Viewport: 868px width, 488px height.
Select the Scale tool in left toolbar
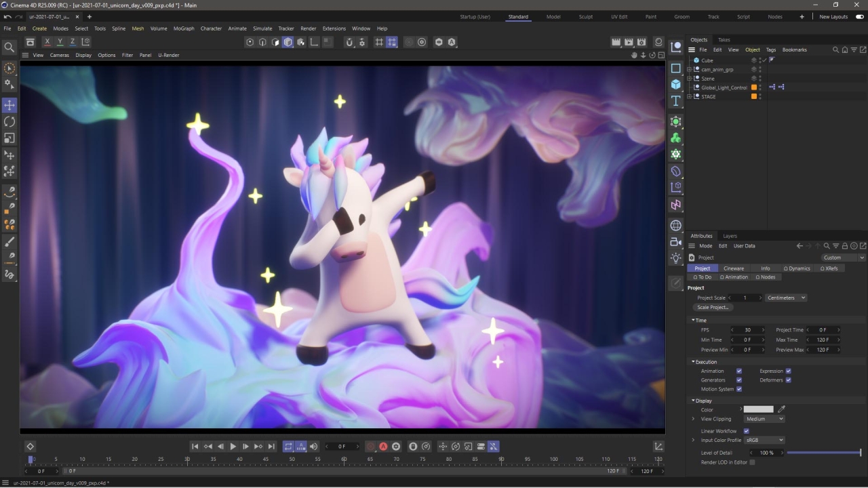pyautogui.click(x=9, y=138)
